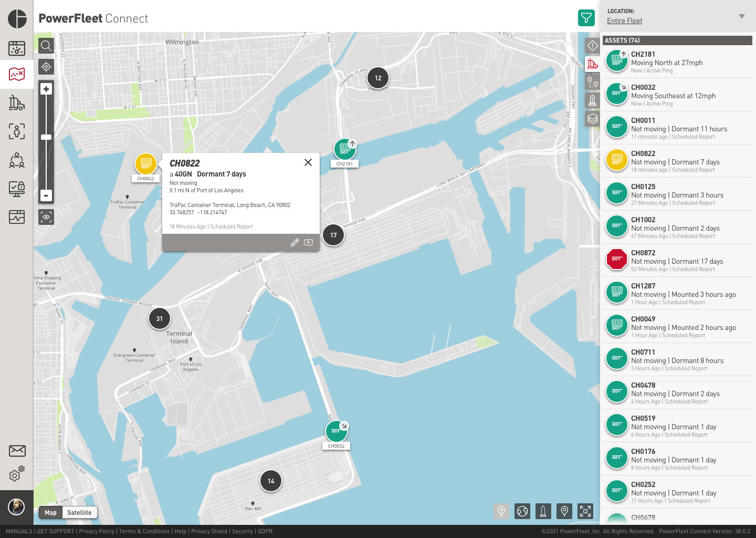Open the Terms & Conditions link
This screenshot has height=538, width=756.
144,531
